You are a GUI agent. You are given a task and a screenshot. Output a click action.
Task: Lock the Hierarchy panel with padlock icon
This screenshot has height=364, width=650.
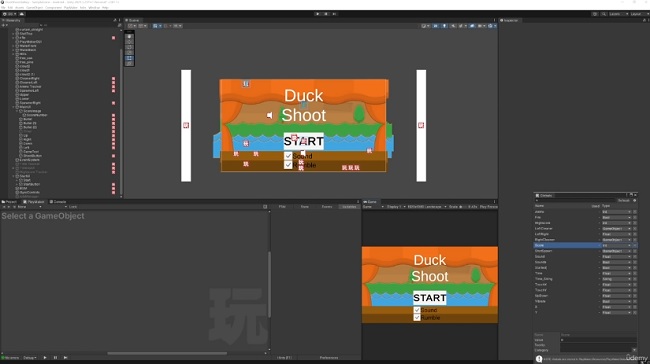[x=115, y=20]
